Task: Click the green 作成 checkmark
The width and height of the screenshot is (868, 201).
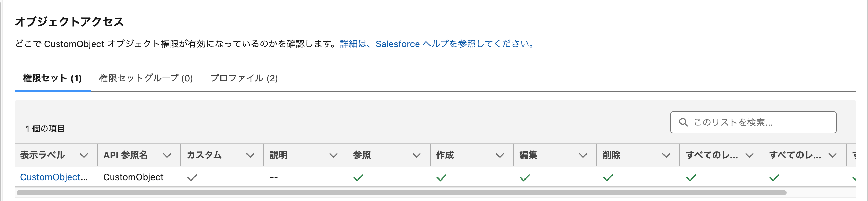Action: point(441,178)
